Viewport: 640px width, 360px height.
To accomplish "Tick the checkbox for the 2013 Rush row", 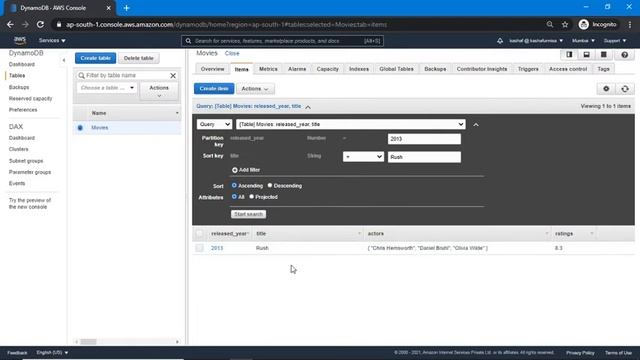I will coord(199,248).
